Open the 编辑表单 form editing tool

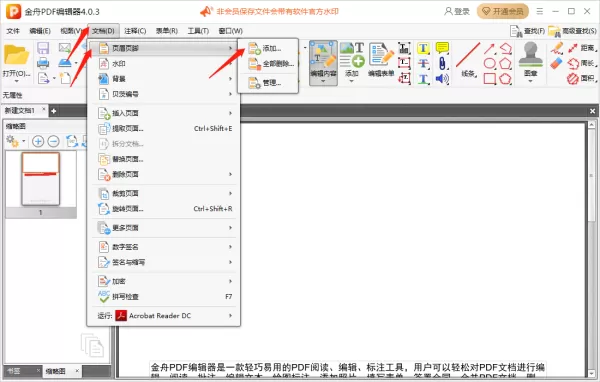click(x=381, y=60)
